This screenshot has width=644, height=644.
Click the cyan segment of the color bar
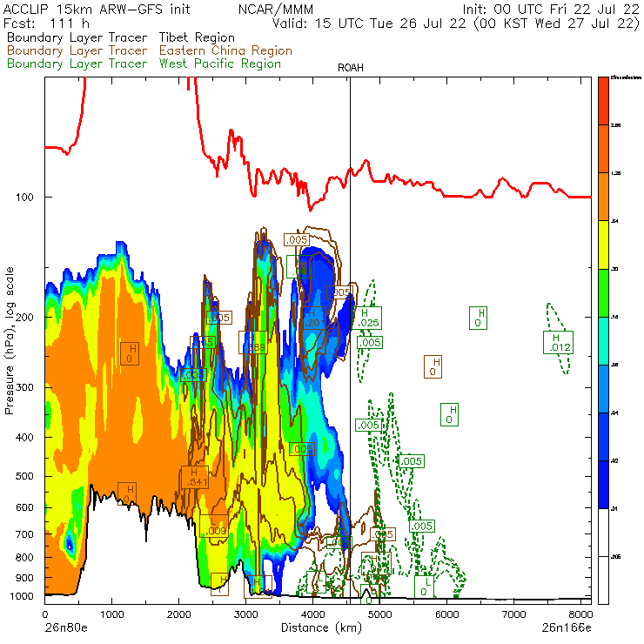click(x=603, y=340)
